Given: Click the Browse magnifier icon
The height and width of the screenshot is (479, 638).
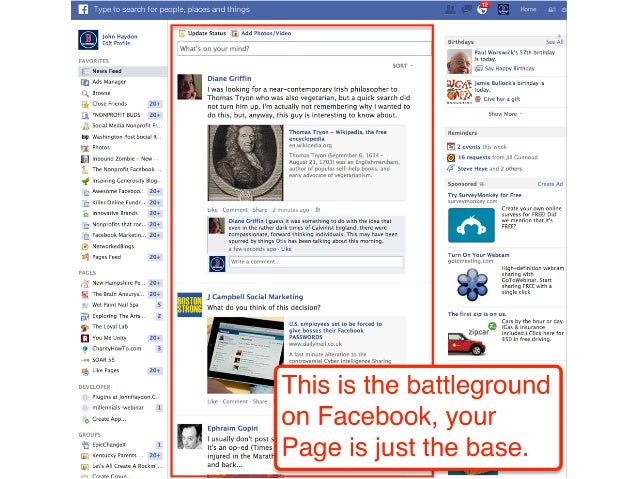Looking at the screenshot, I should (85, 93).
